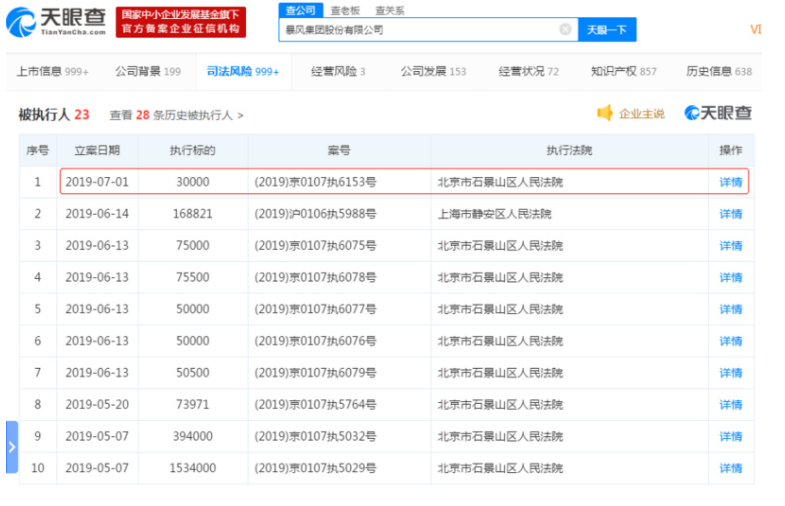Click filing date 2019-05-20
The image size is (785, 506).
click(x=97, y=405)
